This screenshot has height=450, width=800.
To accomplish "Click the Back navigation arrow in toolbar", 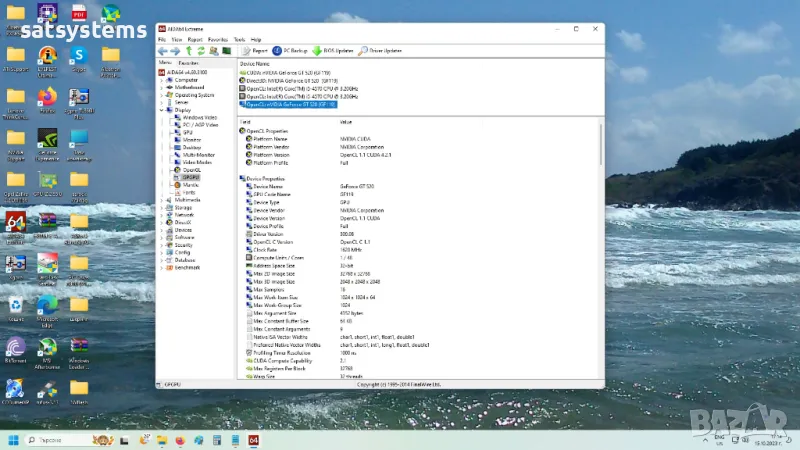I will 163,50.
